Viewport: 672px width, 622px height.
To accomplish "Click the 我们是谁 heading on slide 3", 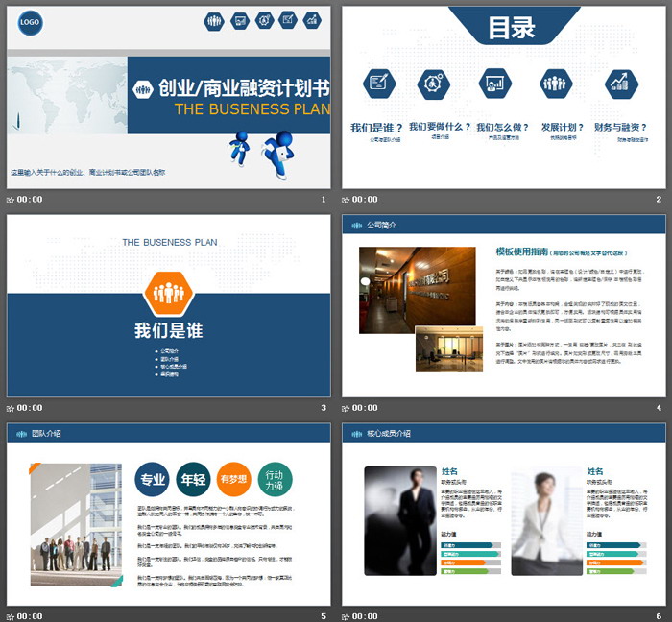I will 168,331.
